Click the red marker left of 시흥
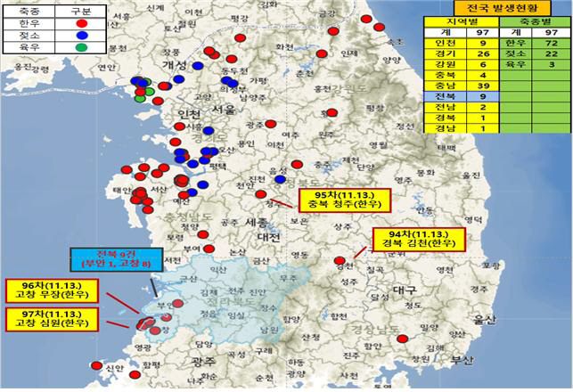 click(179, 127)
